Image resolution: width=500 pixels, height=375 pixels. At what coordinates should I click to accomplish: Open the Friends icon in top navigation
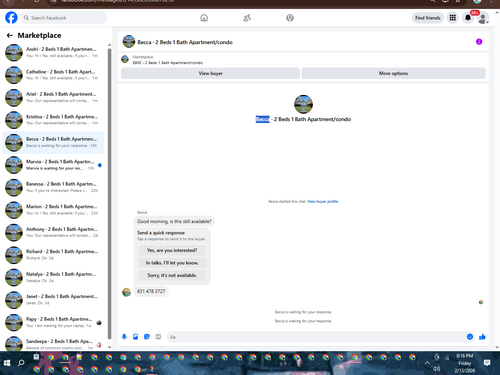point(247,18)
